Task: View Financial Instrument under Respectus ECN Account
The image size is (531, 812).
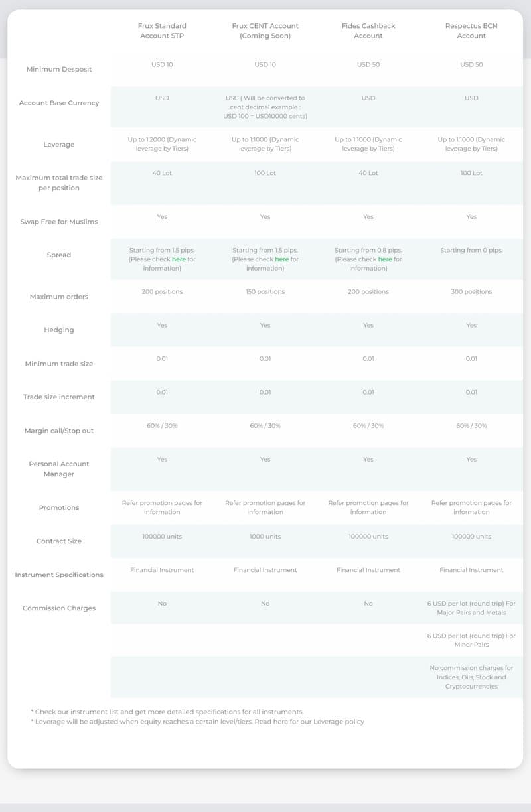Action: 471,570
